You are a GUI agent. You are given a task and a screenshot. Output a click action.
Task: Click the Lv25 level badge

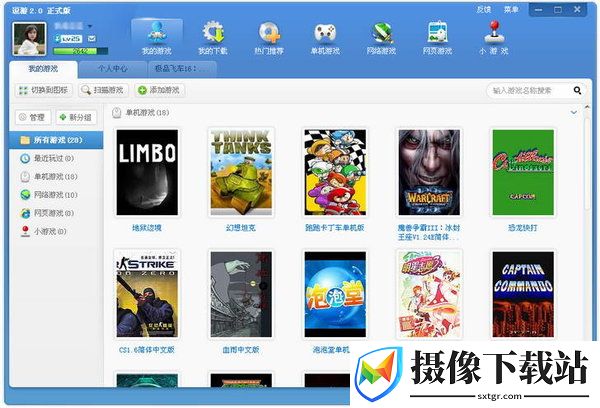pos(68,39)
